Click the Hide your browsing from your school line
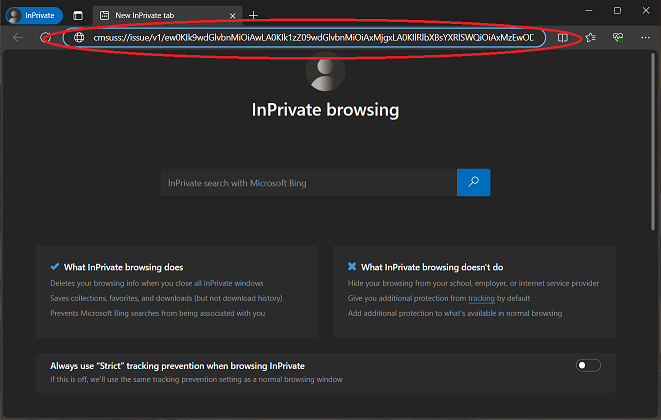 473,283
